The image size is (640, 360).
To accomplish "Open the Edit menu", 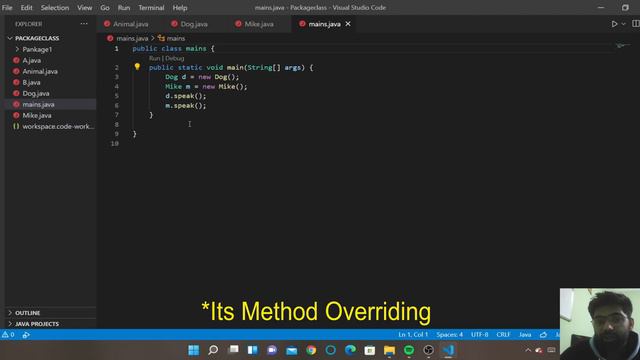I will 26,8.
